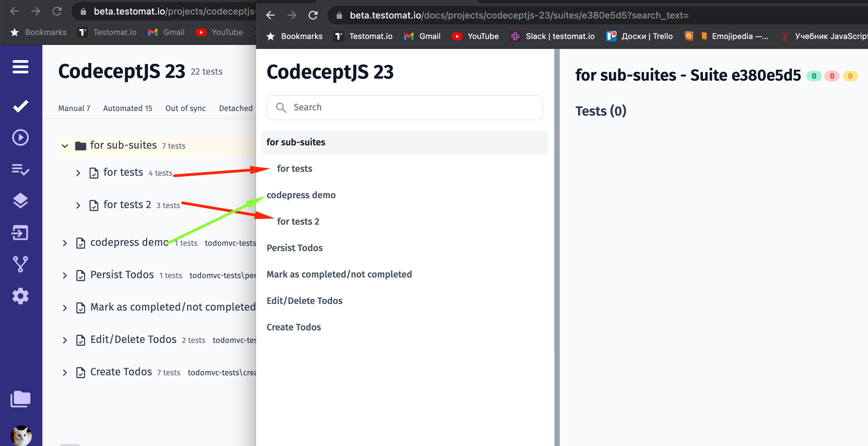The width and height of the screenshot is (868, 446).
Task: Click inside the Search input field
Action: (404, 107)
